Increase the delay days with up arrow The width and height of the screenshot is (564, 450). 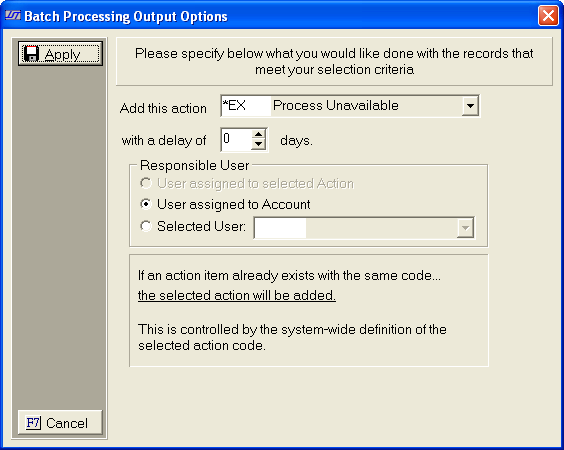coord(258,135)
